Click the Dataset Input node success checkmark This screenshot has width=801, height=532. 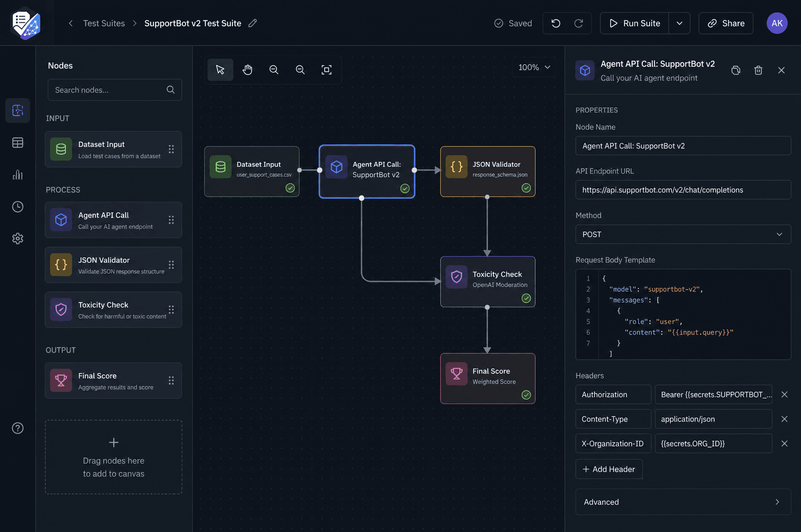[290, 188]
